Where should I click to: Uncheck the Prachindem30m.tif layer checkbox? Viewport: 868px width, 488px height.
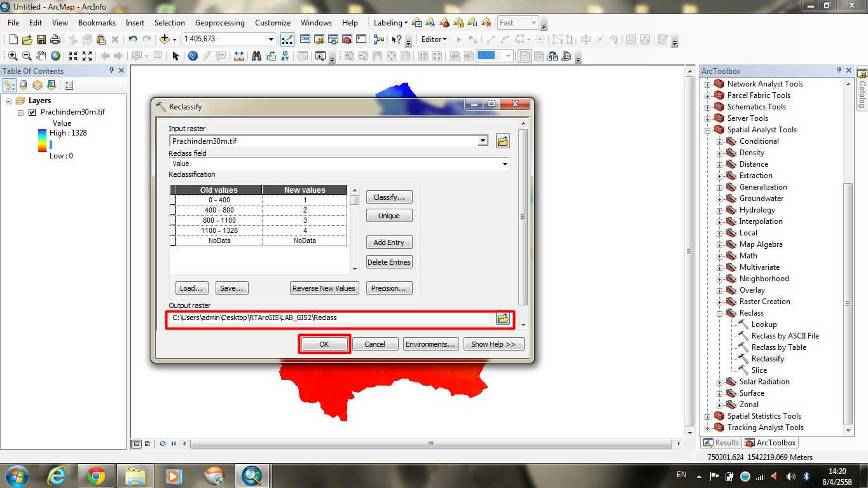coord(32,112)
